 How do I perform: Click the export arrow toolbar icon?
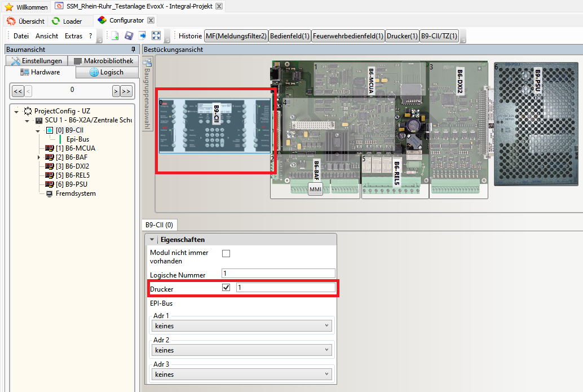coord(143,36)
